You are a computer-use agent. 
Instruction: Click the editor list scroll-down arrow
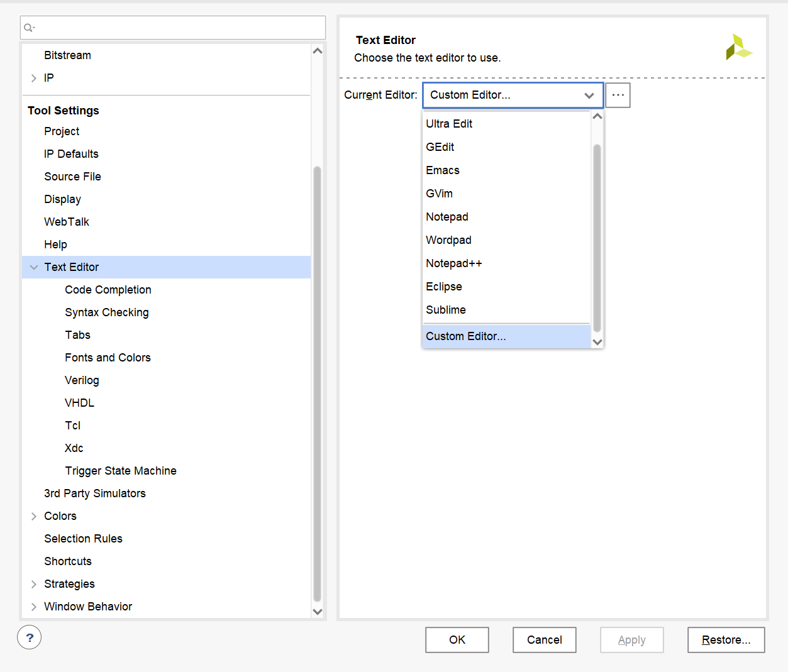pos(597,342)
